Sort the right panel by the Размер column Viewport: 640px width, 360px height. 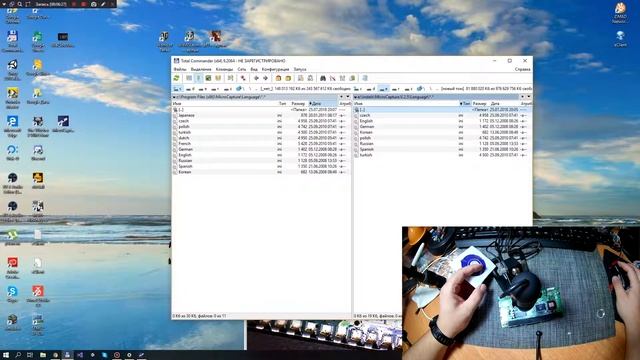click(480, 104)
